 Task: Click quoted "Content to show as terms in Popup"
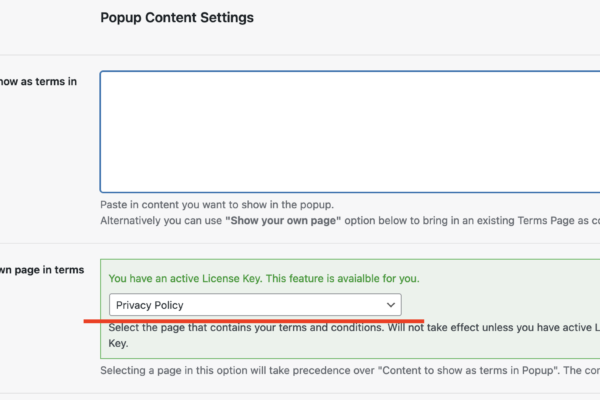(468, 371)
